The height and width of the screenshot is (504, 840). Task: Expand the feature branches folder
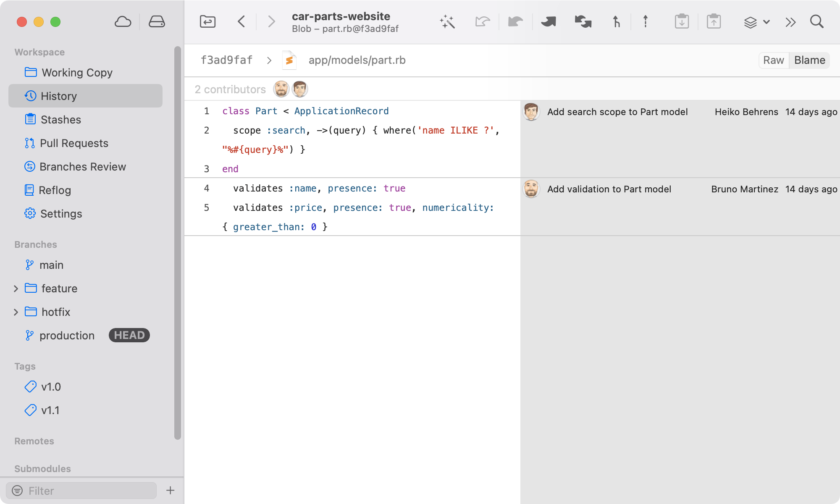coord(16,289)
